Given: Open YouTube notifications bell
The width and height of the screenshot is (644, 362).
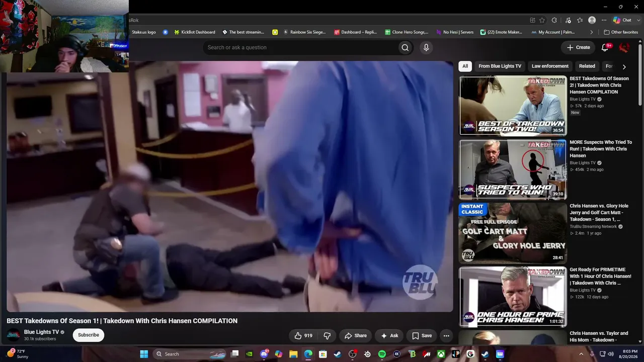Looking at the screenshot, I should 605,47.
